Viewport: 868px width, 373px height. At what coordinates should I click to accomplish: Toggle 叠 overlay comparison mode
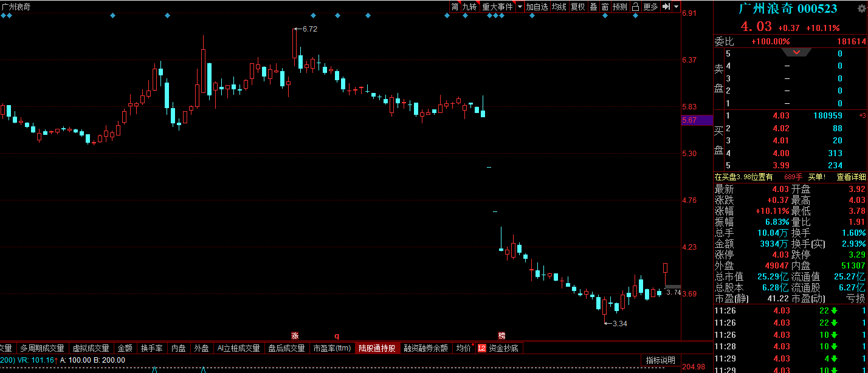coord(593,7)
